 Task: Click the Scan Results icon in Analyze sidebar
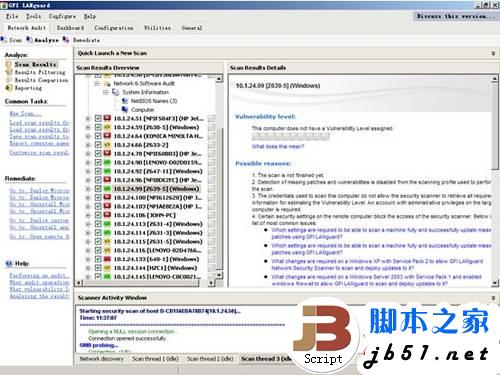(9, 64)
